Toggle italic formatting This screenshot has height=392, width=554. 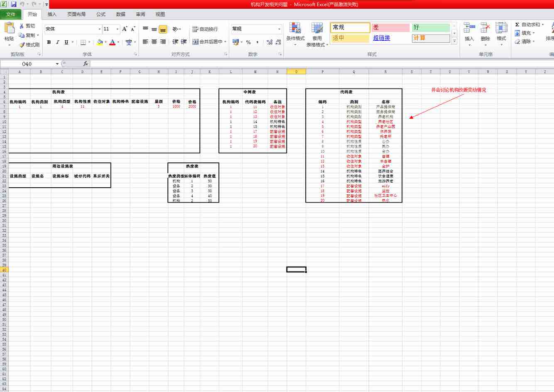(58, 42)
